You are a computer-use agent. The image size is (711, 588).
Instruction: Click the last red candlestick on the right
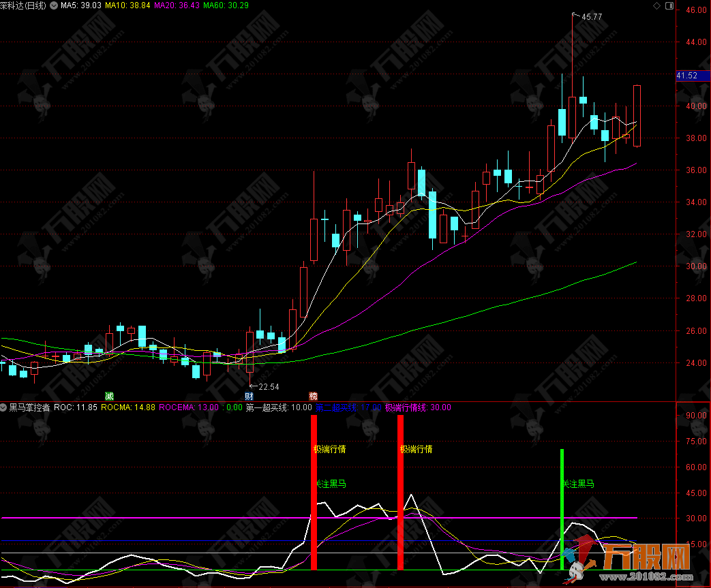(x=637, y=116)
